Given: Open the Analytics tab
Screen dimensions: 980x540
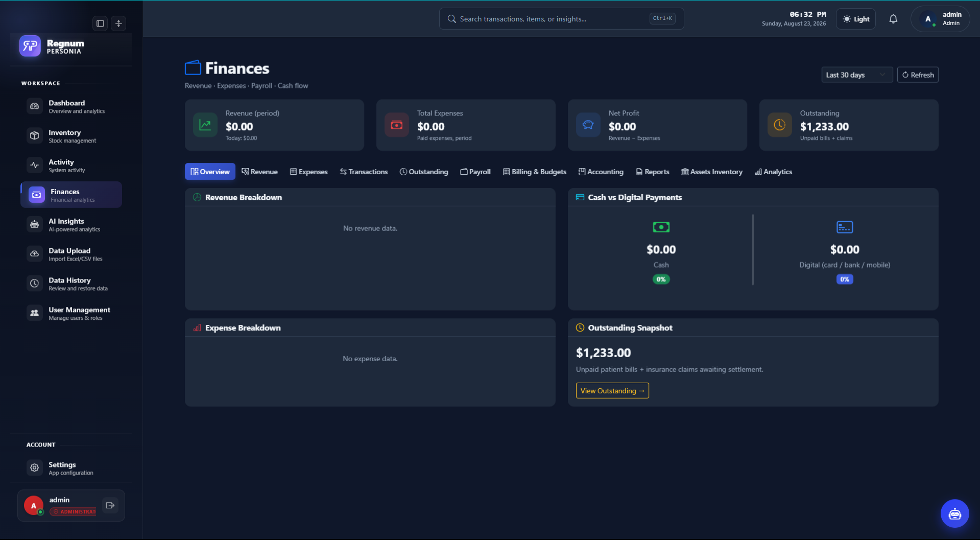Looking at the screenshot, I should pos(774,172).
